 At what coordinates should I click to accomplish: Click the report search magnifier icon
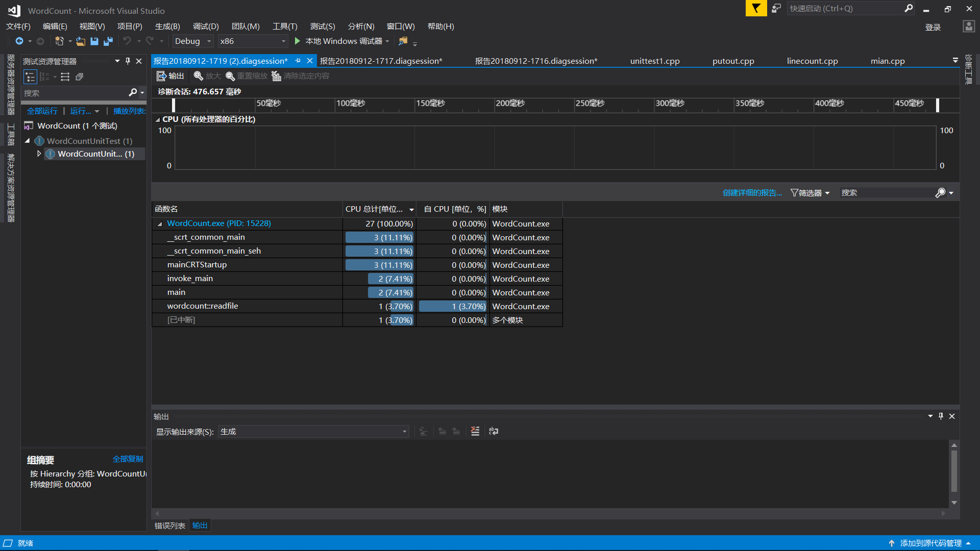tap(940, 193)
